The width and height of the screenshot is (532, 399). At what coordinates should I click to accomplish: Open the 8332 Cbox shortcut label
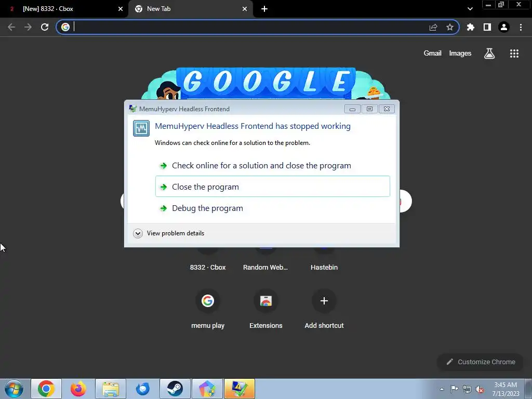click(208, 268)
